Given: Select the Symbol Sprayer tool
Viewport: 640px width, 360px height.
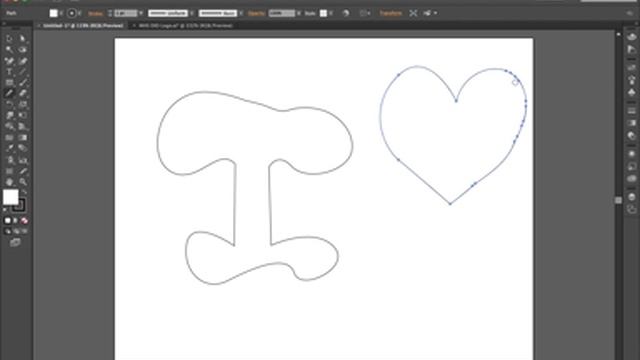Looking at the screenshot, I should [x=9, y=160].
